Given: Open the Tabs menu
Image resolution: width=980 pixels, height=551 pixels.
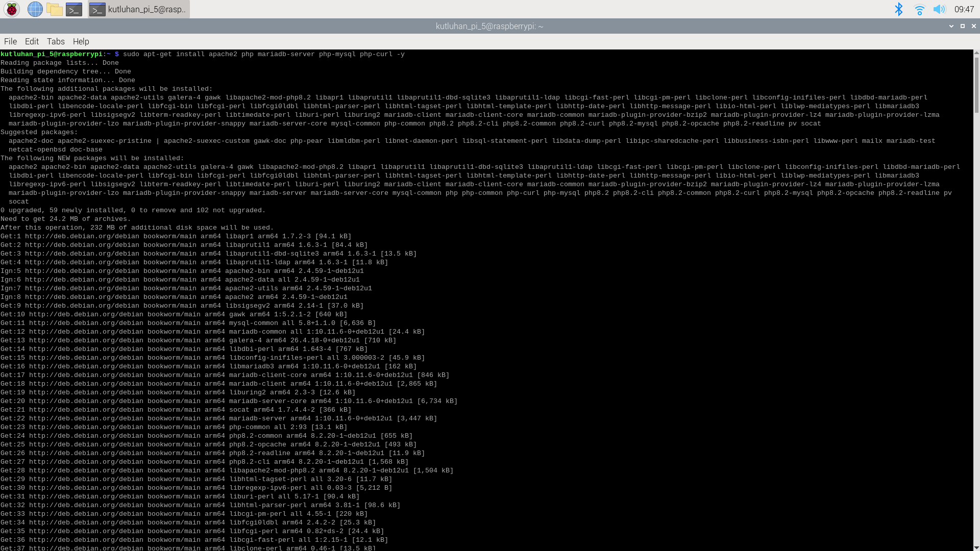Looking at the screenshot, I should coord(56,41).
